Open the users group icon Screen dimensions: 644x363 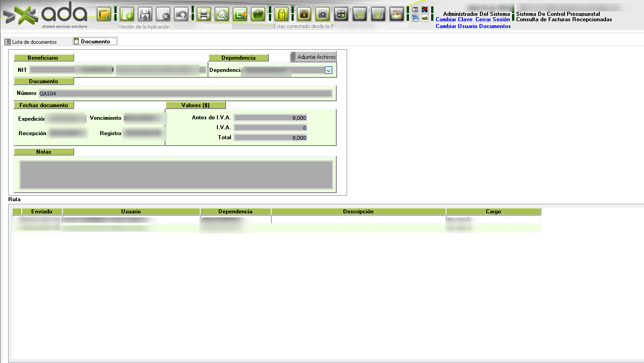click(396, 14)
